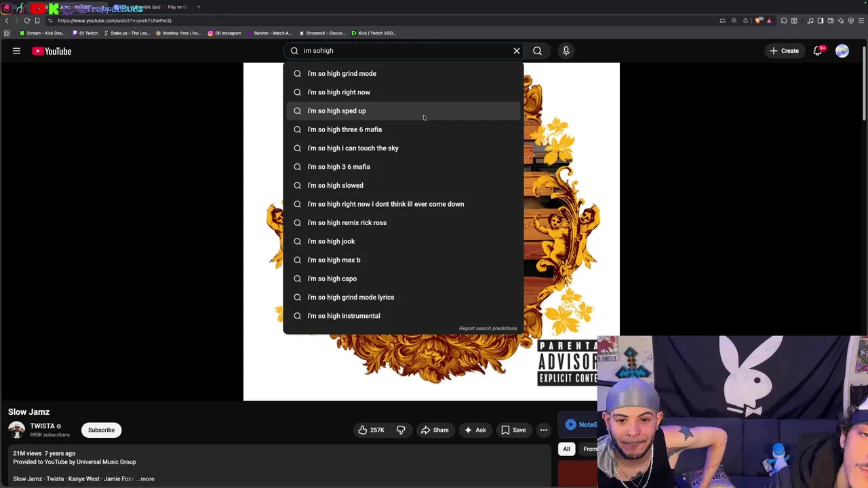
Task: Choose suggestion 'i'm so high 3 6 mafia'
Action: pos(403,167)
